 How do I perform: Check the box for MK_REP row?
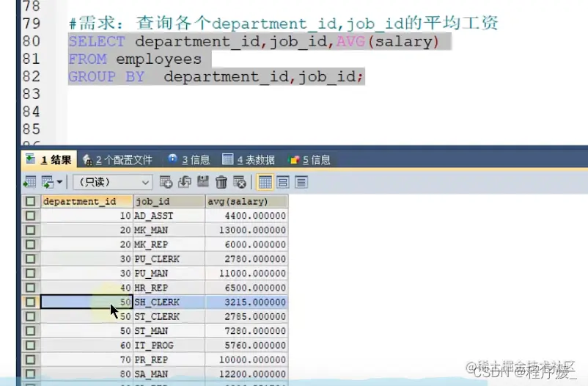pos(30,245)
